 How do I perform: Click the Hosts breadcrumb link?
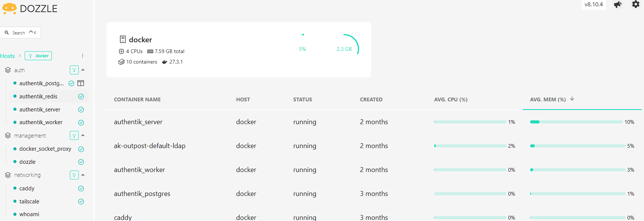coord(7,56)
